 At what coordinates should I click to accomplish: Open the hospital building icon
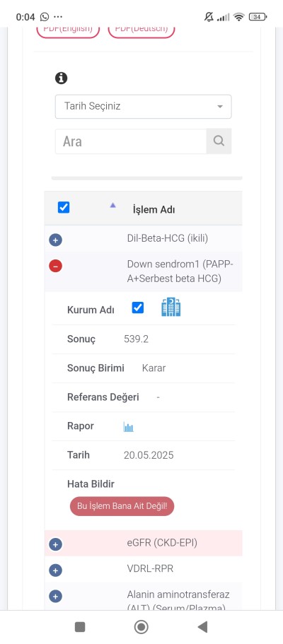tap(171, 308)
